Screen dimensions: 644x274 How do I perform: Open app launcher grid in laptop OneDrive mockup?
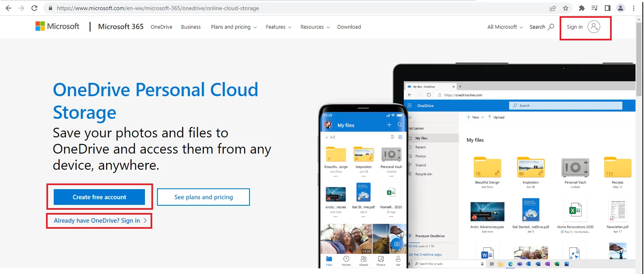click(x=409, y=105)
